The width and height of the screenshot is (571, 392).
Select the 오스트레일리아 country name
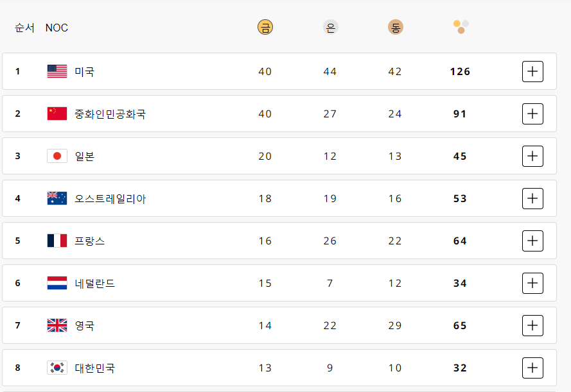point(110,198)
